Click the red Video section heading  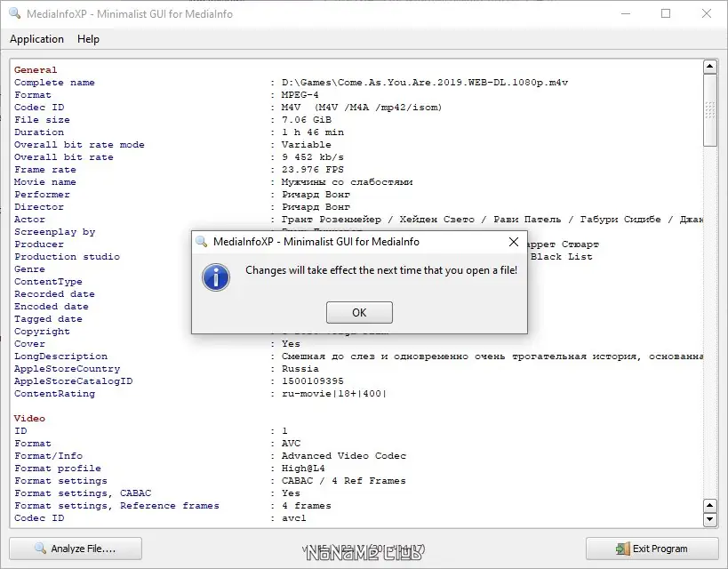pos(29,419)
